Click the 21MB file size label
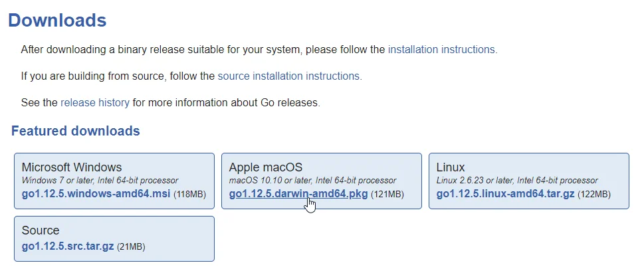 131,247
